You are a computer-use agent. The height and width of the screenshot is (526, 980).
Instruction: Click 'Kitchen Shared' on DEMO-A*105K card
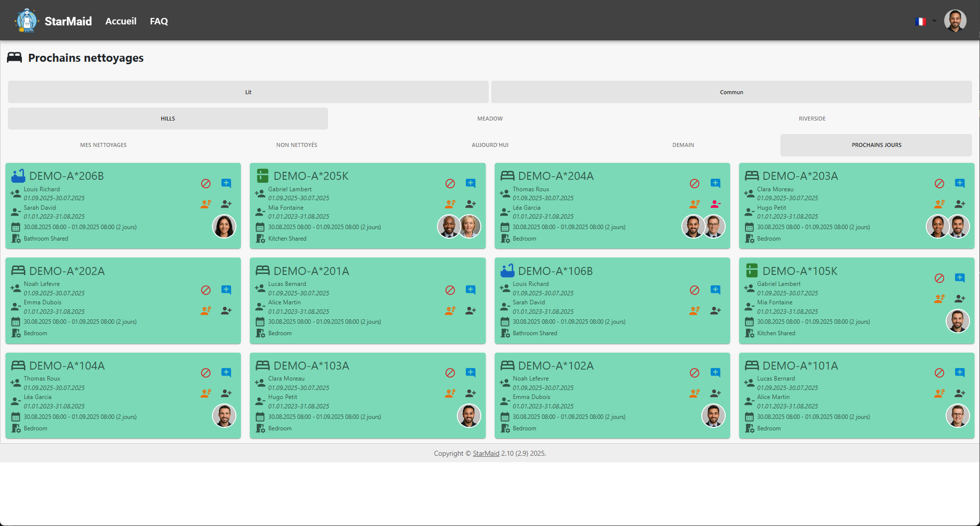[776, 333]
